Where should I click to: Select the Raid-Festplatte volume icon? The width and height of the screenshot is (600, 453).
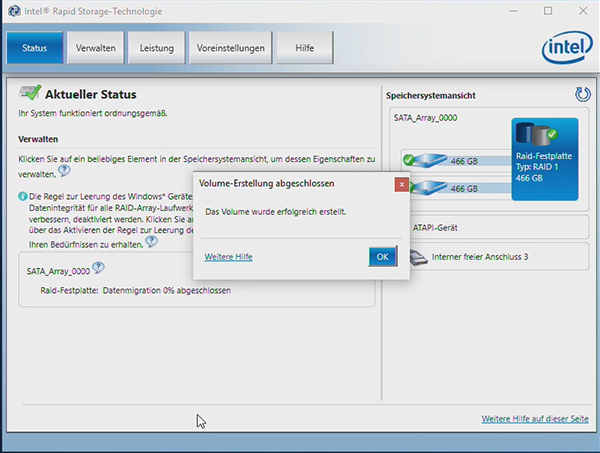point(536,134)
